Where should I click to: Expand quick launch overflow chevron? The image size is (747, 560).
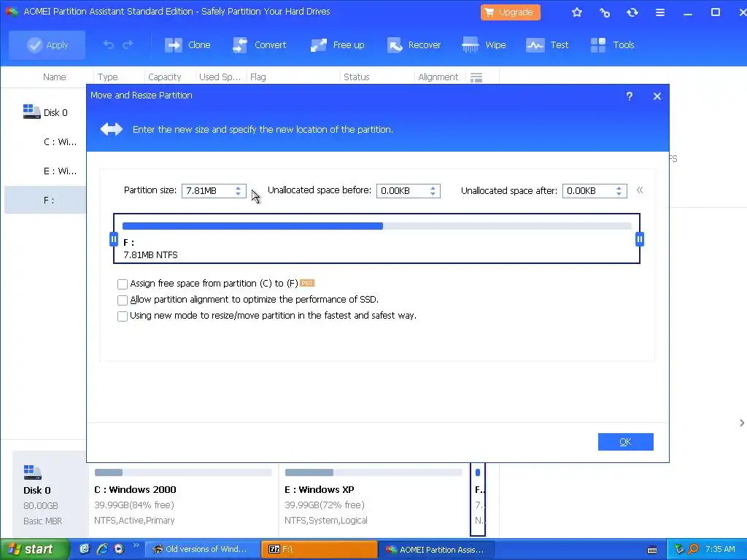pos(136,545)
